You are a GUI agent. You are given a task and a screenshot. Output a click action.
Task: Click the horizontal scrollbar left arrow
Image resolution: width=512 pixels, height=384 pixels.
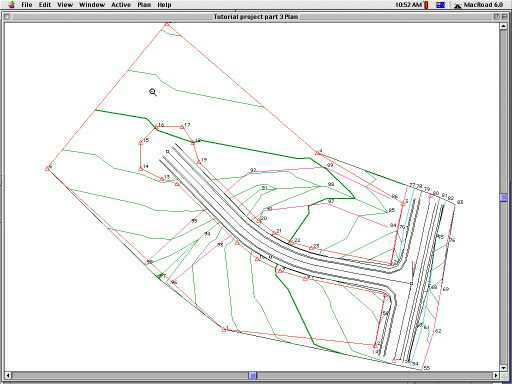click(8, 375)
